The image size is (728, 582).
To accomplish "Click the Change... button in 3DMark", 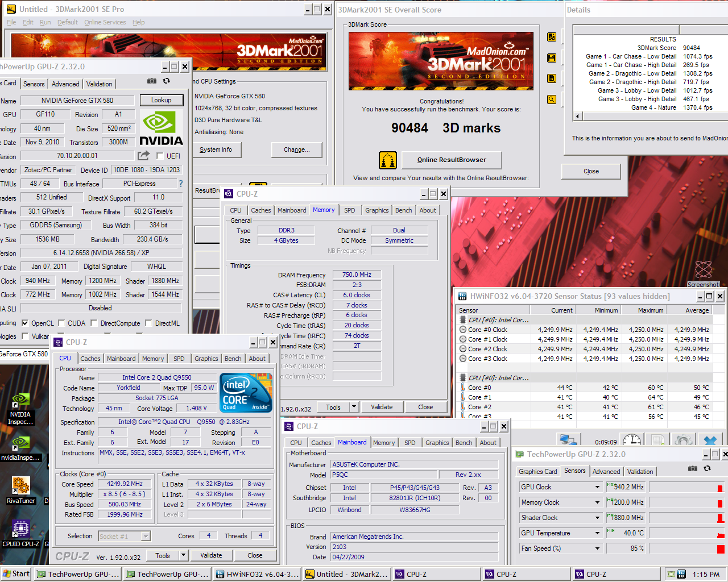I will (x=297, y=149).
